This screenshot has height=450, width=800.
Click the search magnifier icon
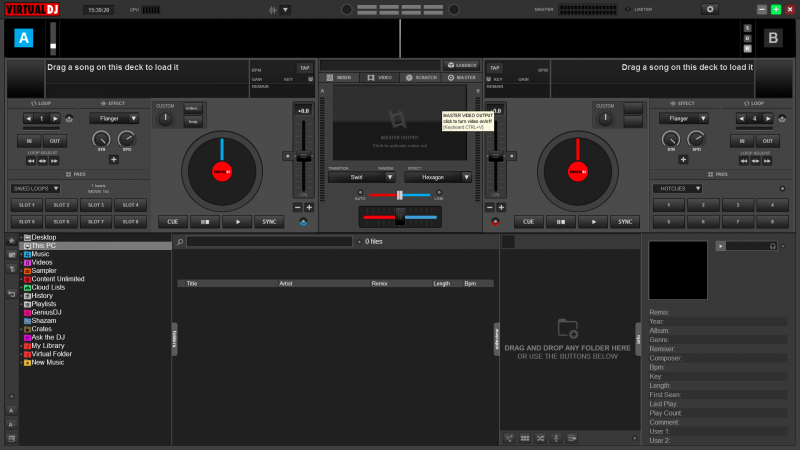coord(180,242)
